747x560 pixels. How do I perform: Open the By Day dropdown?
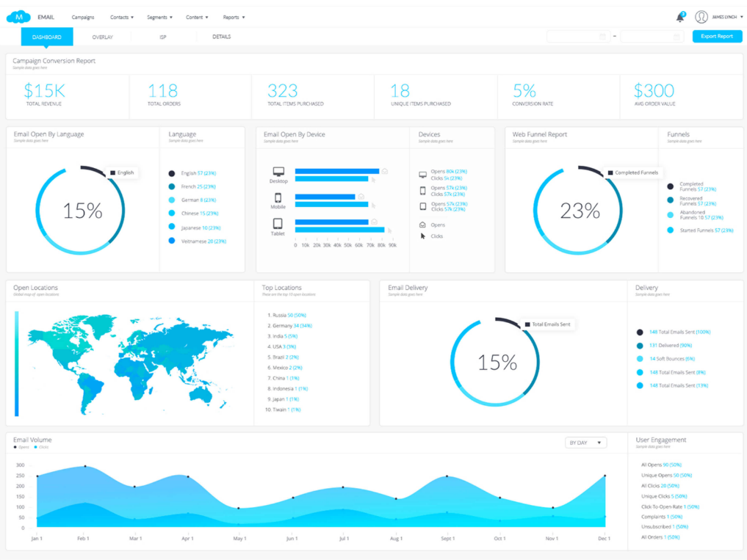(x=585, y=443)
